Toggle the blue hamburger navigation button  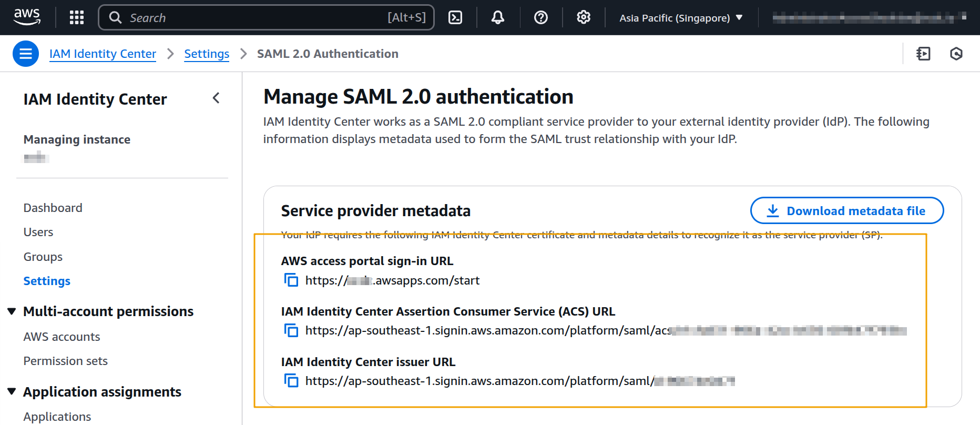pyautogui.click(x=26, y=54)
